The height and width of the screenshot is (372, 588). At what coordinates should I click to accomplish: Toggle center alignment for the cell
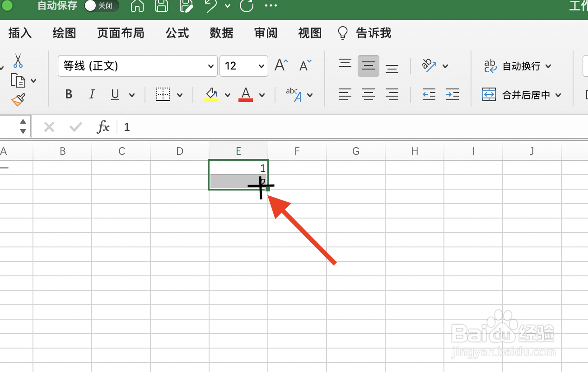(x=369, y=95)
